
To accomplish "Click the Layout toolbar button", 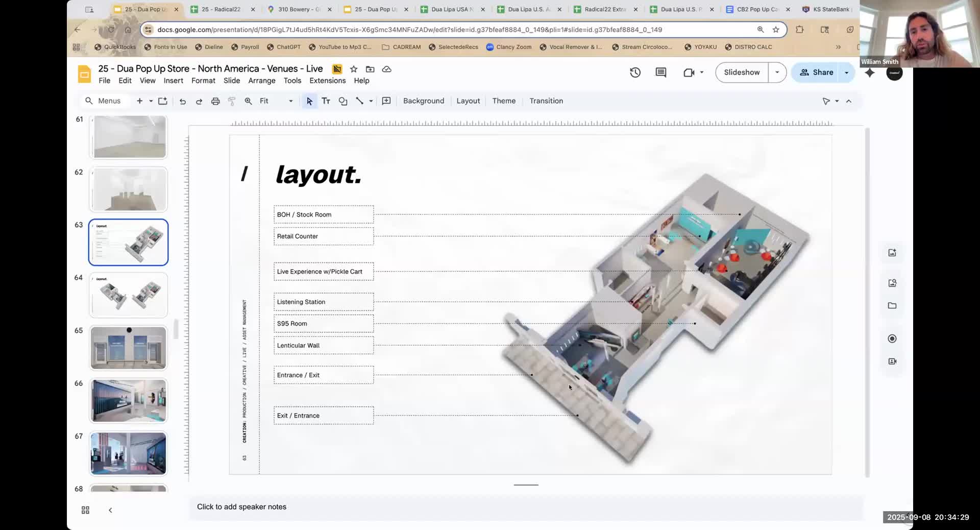I will pyautogui.click(x=468, y=101).
